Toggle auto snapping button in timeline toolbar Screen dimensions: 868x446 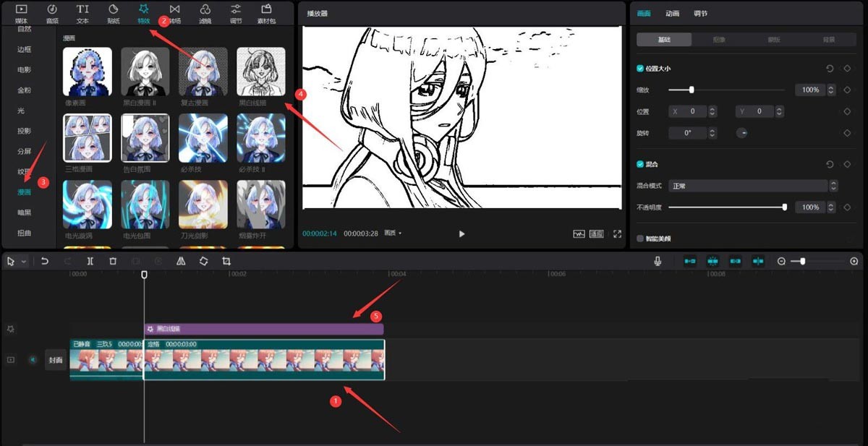pos(712,261)
